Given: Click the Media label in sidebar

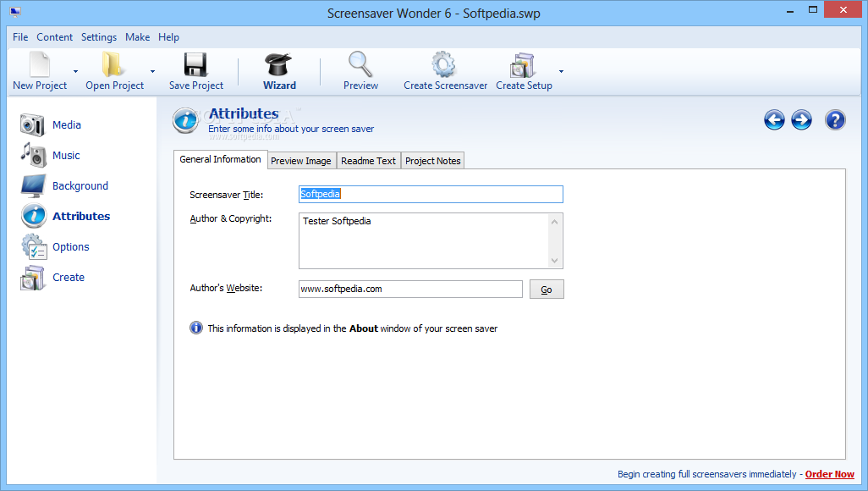Looking at the screenshot, I should [67, 124].
